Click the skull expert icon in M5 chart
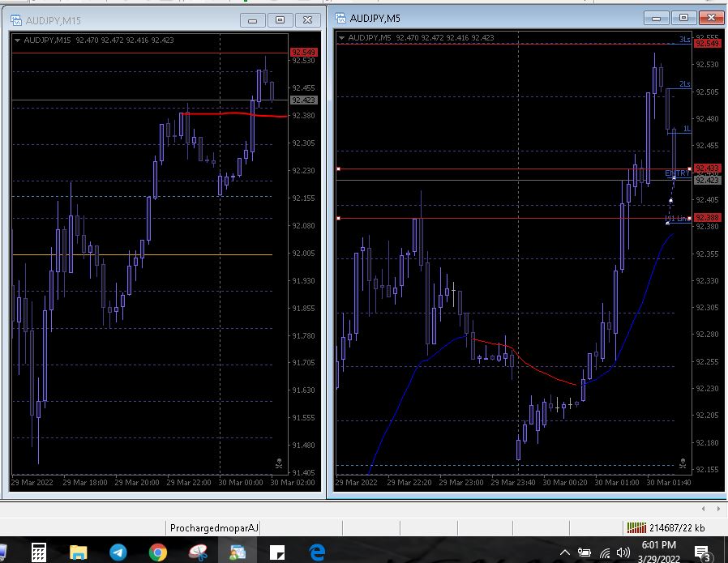The image size is (728, 563). tap(683, 463)
